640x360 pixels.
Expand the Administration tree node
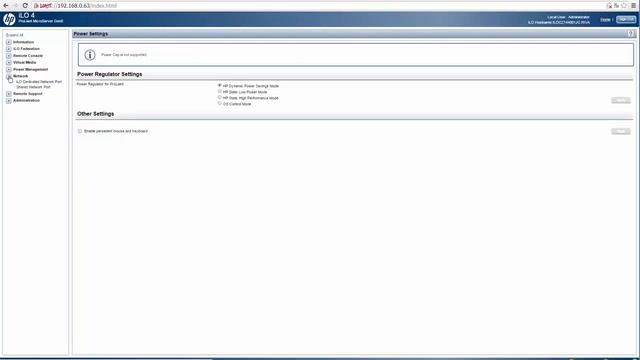pyautogui.click(x=9, y=100)
